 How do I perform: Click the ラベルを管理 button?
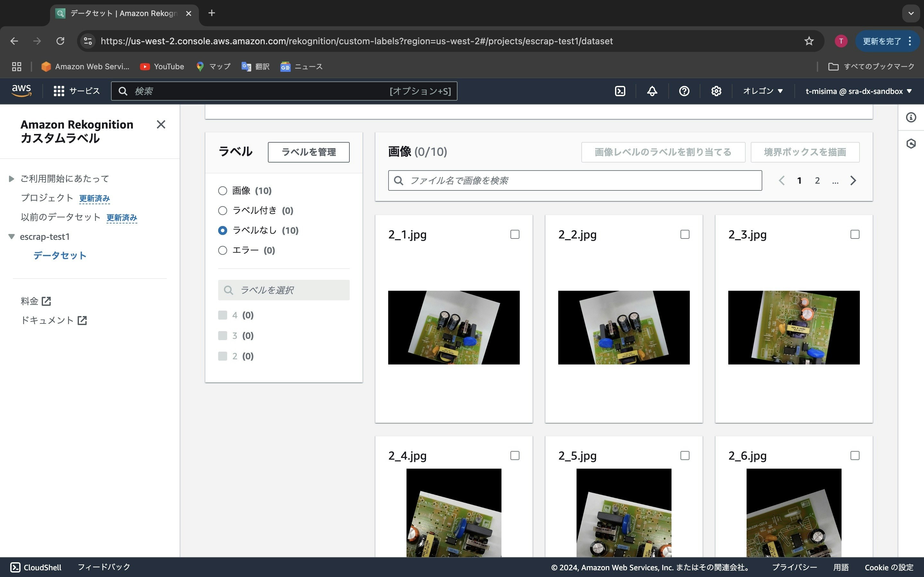[x=309, y=152]
